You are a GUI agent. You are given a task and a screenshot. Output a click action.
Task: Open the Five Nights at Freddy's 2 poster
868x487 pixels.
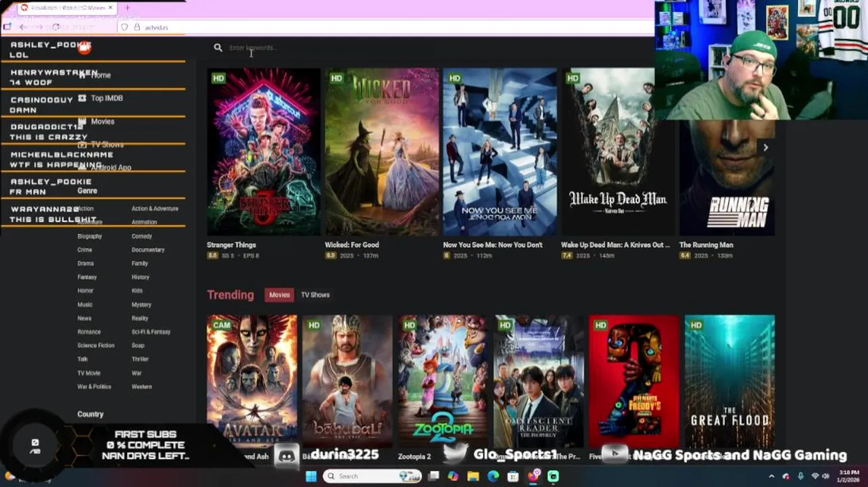pyautogui.click(x=634, y=381)
